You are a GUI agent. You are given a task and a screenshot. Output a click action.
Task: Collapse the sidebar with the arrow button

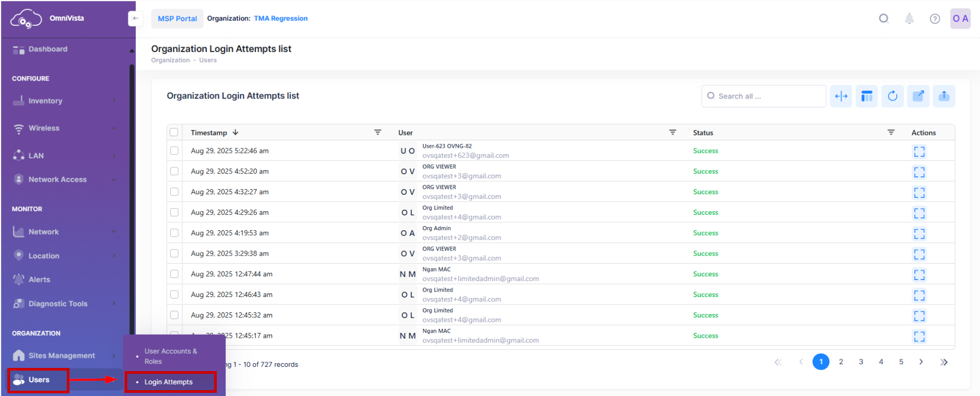tap(135, 19)
